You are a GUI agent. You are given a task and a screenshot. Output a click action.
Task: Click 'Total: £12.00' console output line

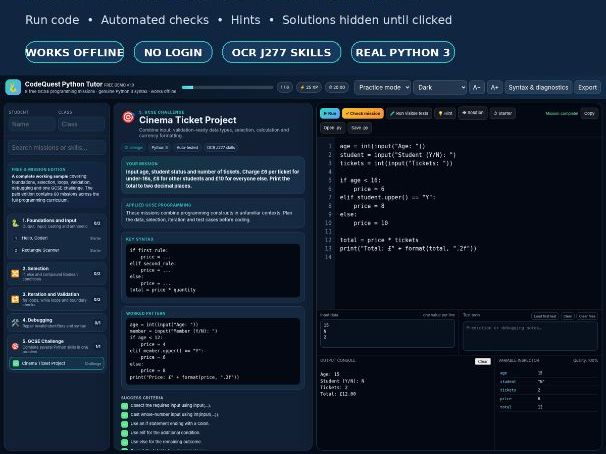(338, 394)
